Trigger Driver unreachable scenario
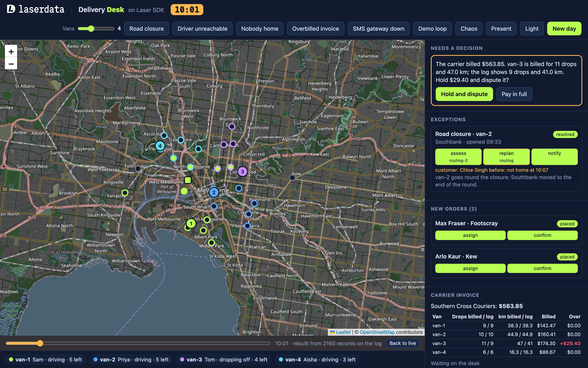Screen dimensions: 588x368 [x=202, y=29]
